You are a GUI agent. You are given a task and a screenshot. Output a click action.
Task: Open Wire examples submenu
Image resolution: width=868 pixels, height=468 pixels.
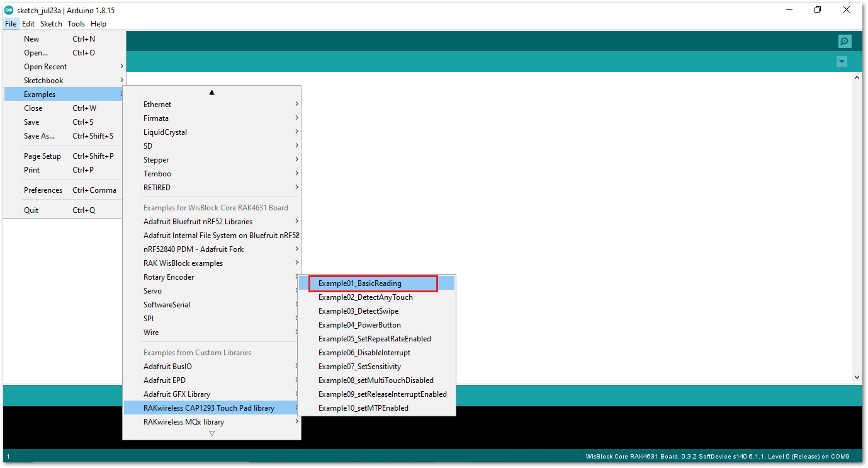click(212, 333)
